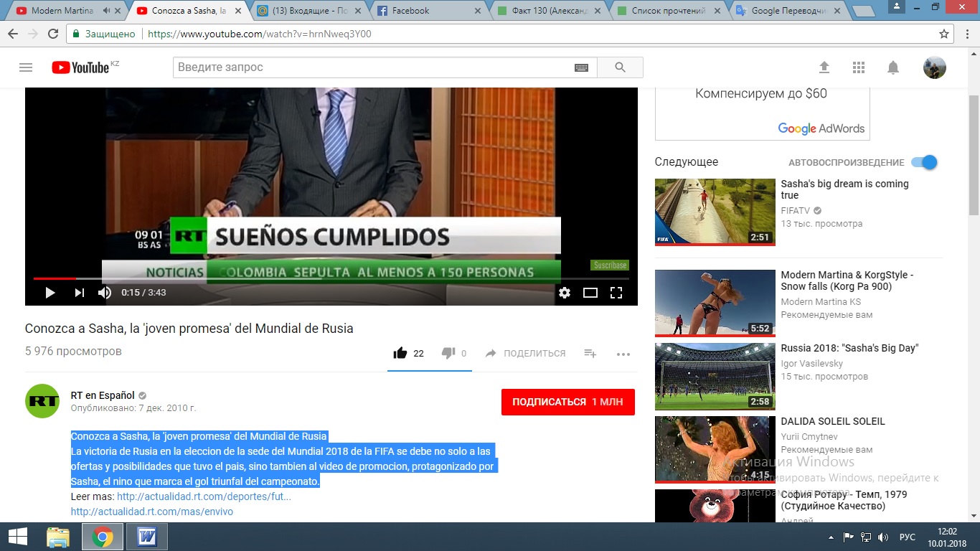Reload the page
980x551 pixels.
52,34
